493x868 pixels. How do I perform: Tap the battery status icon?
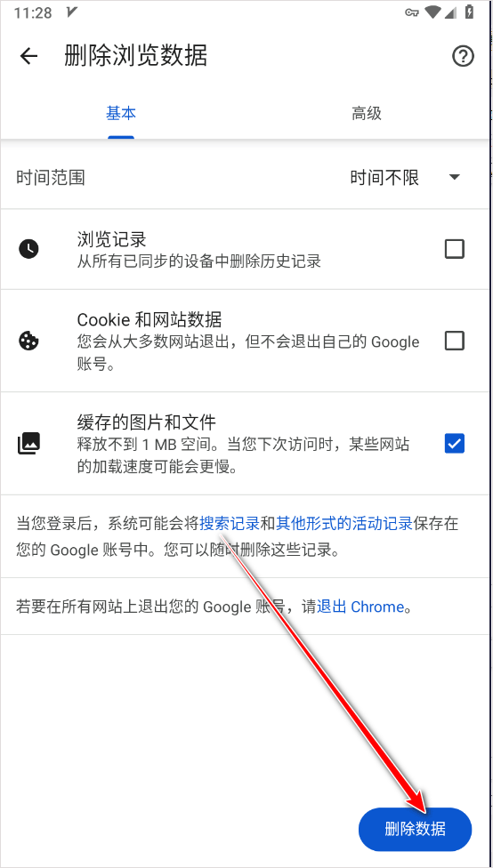coord(469,12)
